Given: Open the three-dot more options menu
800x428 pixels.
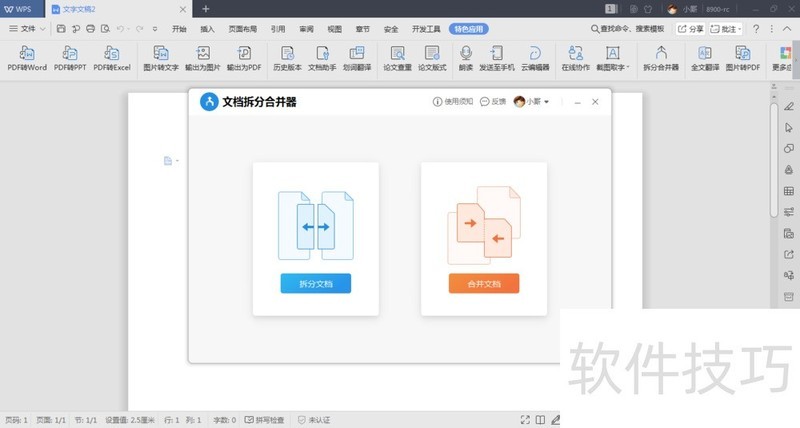Looking at the screenshot, I should [x=771, y=29].
